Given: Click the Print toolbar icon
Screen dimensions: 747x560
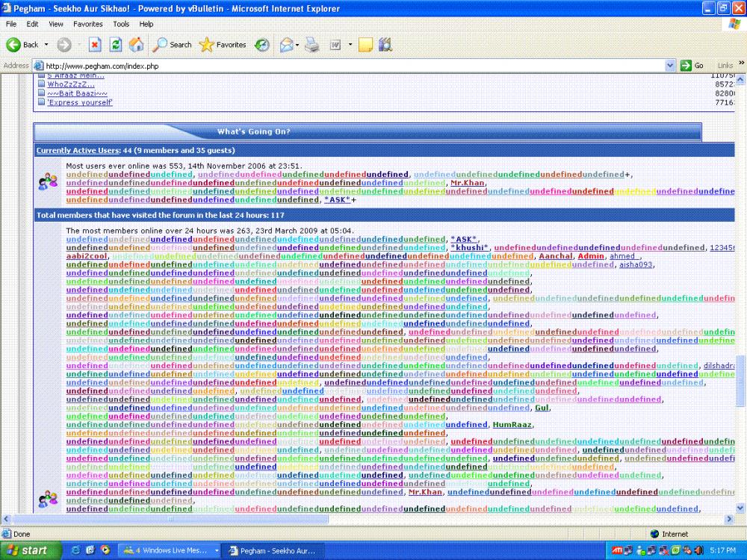Looking at the screenshot, I should click(x=312, y=45).
